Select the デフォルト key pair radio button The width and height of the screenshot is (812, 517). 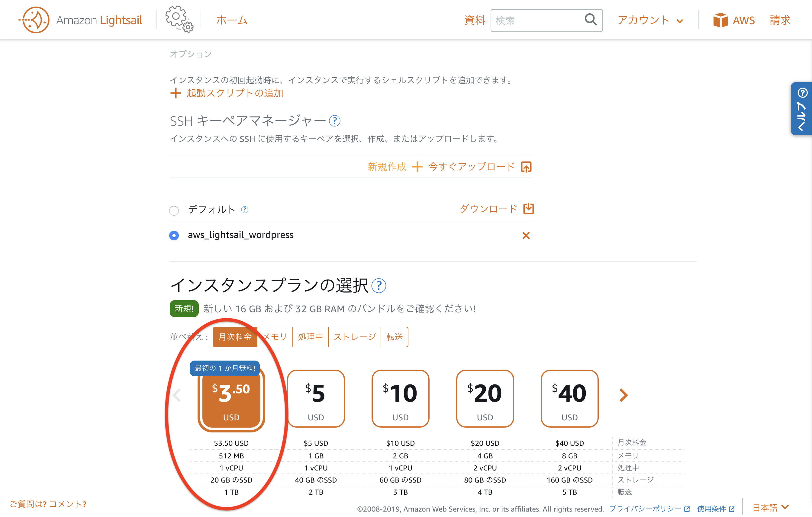[174, 211]
